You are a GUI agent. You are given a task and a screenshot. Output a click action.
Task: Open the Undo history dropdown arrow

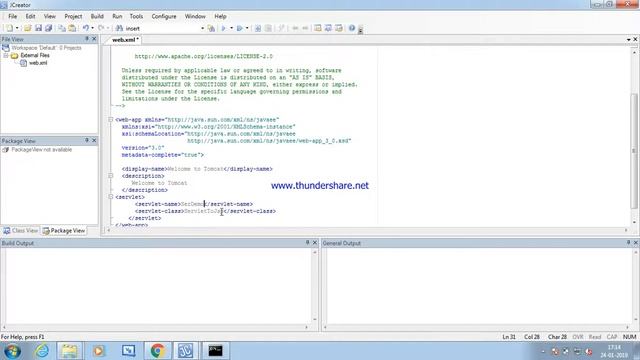click(x=93, y=28)
